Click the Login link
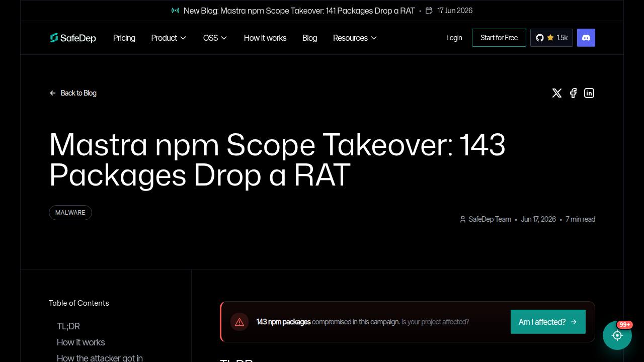The width and height of the screenshot is (644, 362). pos(454,38)
